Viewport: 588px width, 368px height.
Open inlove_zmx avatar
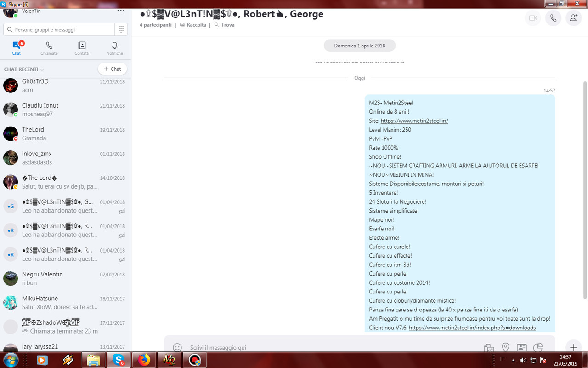coord(11,158)
